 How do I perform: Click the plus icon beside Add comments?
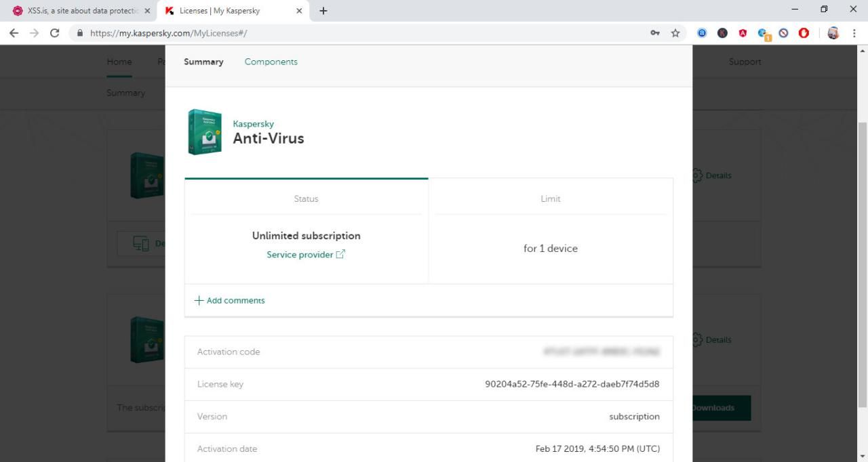(x=199, y=300)
